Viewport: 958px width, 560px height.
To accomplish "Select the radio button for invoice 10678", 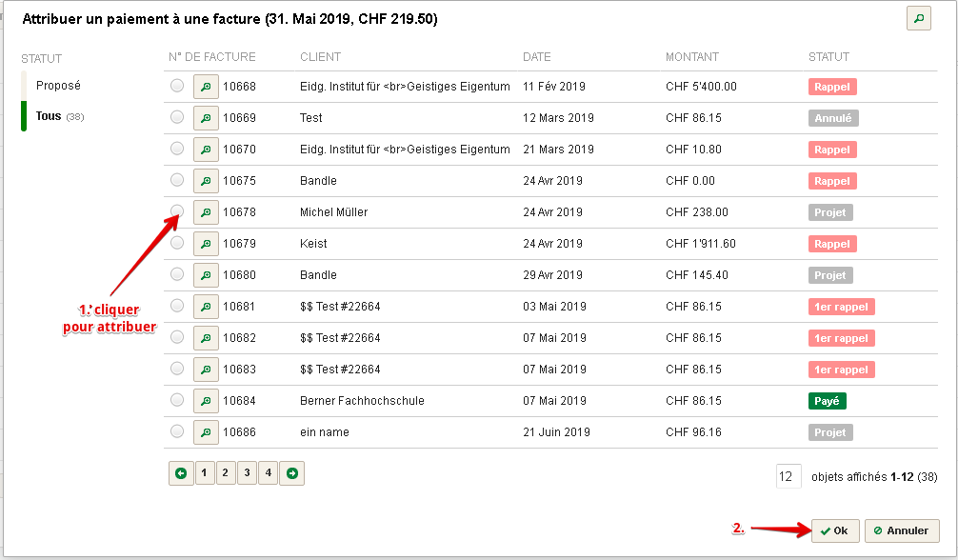I will (x=177, y=210).
